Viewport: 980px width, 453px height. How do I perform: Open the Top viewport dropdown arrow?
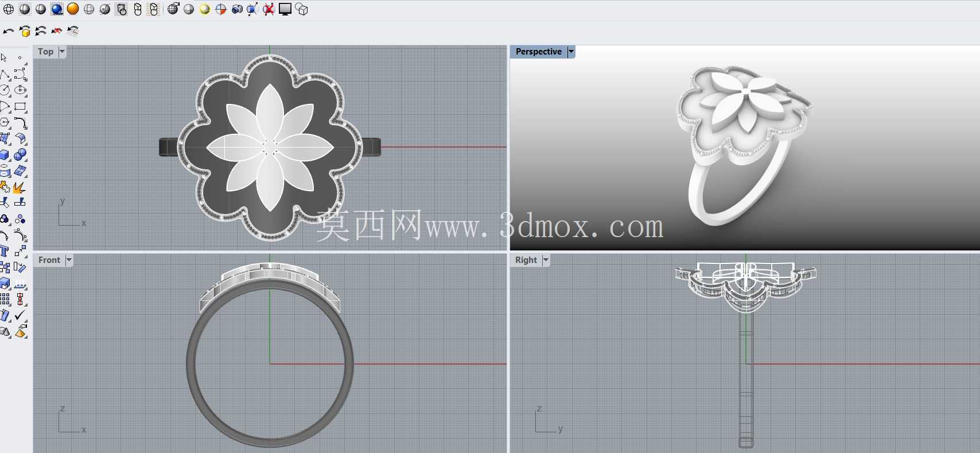[62, 52]
